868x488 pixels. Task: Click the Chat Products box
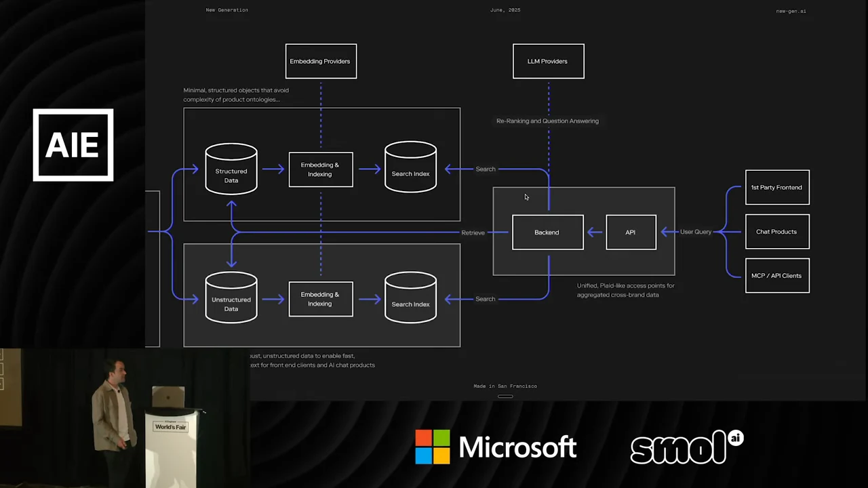(x=777, y=232)
